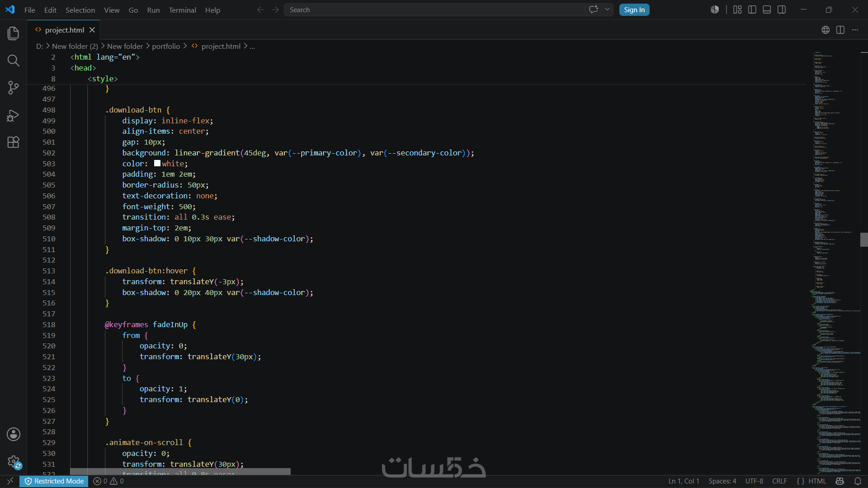Click the VS Code logo icon

click(10, 9)
